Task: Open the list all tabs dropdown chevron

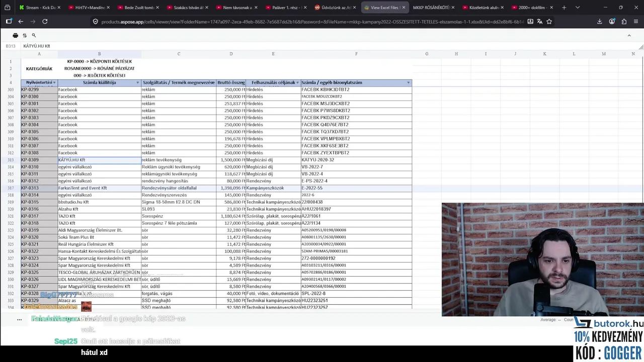Action: [577, 8]
